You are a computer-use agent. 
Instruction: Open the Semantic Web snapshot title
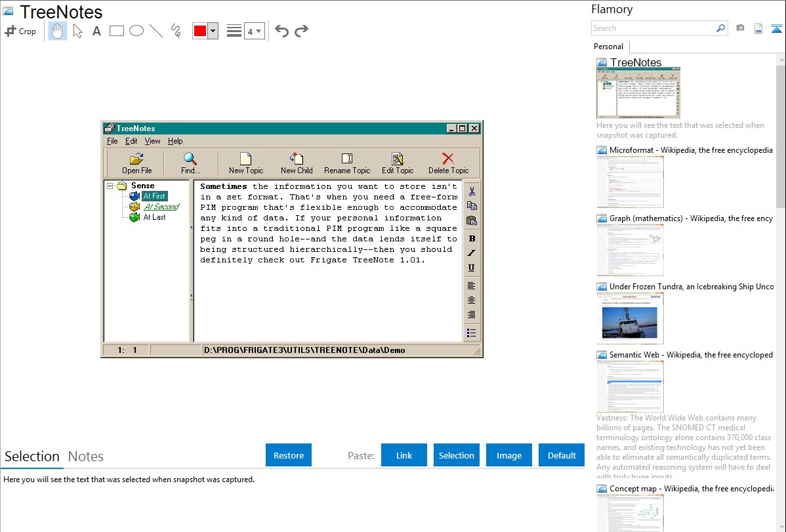(x=691, y=354)
